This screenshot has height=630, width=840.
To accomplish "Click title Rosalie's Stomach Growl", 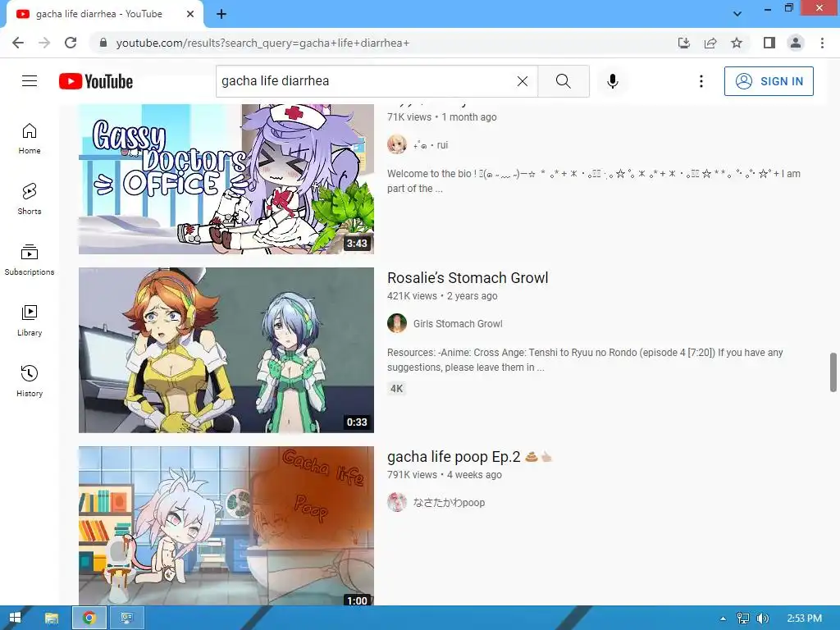I will coord(468,277).
